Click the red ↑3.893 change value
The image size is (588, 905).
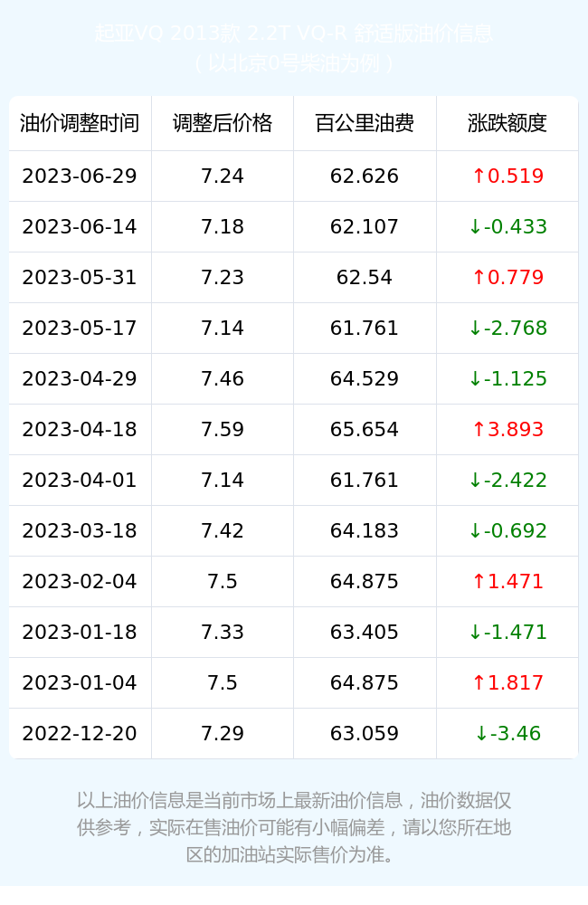tap(507, 429)
